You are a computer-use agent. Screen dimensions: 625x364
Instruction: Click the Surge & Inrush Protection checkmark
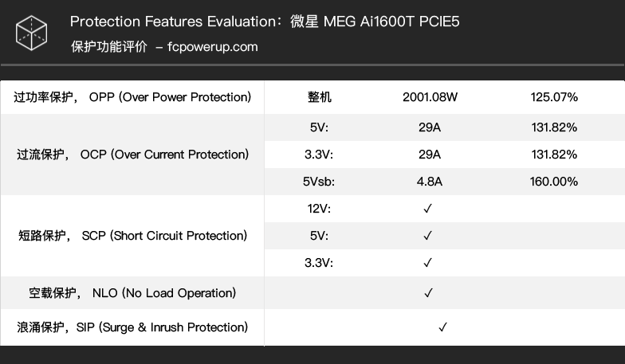coord(443,327)
